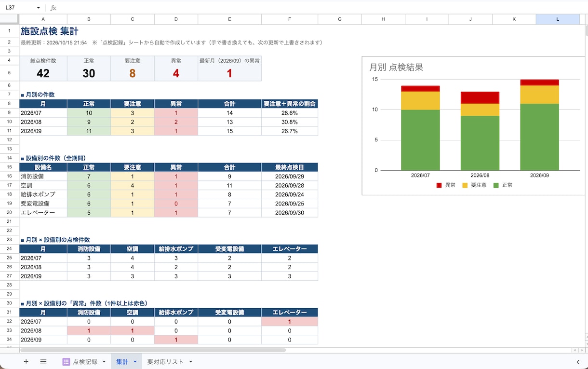588x369 pixels.
Task: Click the 30.8% ratio cell
Action: [290, 122]
